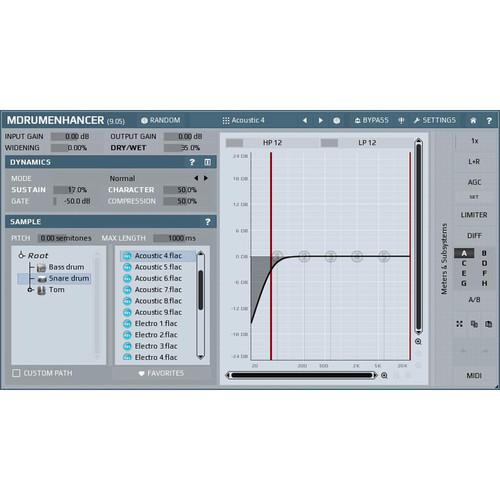Screen dimensions: 500x500
Task: Open the DYNAMICS panel help question mark
Action: coord(192,162)
